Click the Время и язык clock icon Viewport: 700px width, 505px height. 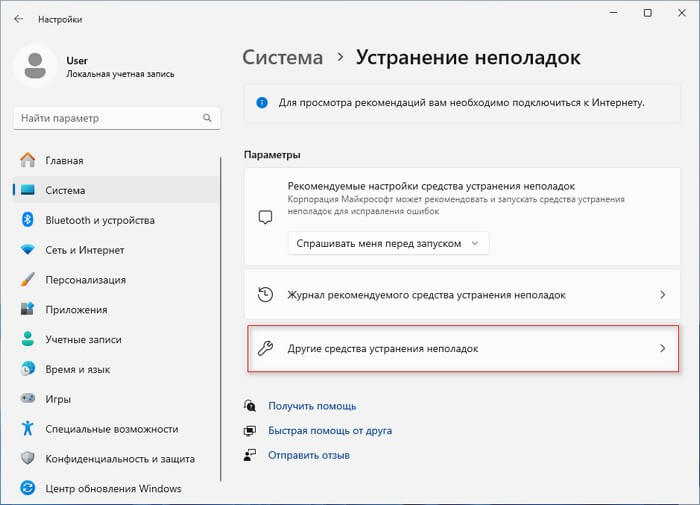click(28, 369)
